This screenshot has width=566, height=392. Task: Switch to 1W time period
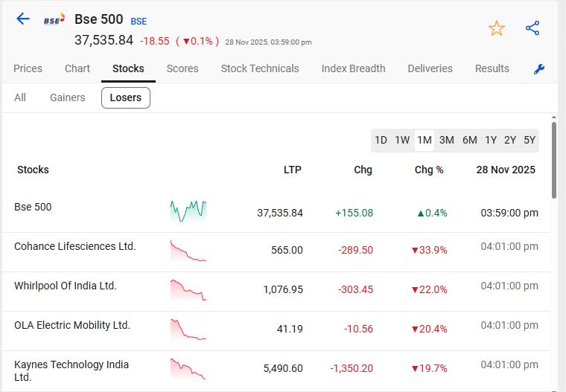pos(402,140)
